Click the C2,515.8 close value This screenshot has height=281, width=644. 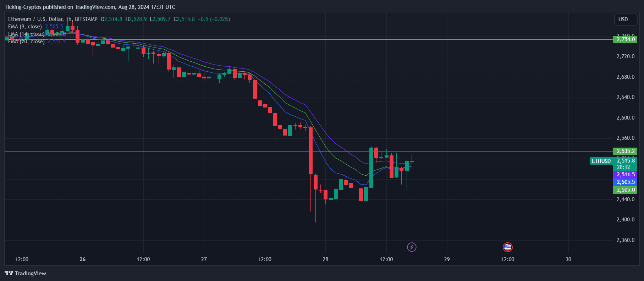click(x=184, y=19)
